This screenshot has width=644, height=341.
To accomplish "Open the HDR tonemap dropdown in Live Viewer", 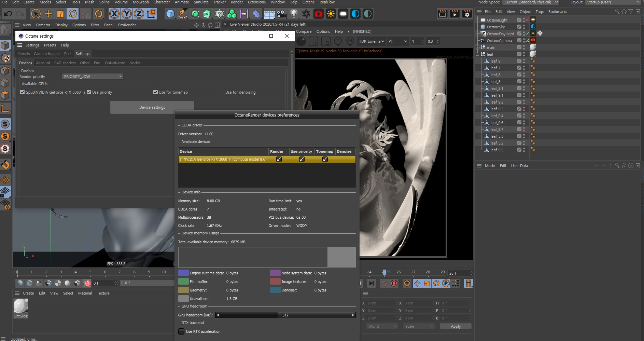I will [x=371, y=41].
